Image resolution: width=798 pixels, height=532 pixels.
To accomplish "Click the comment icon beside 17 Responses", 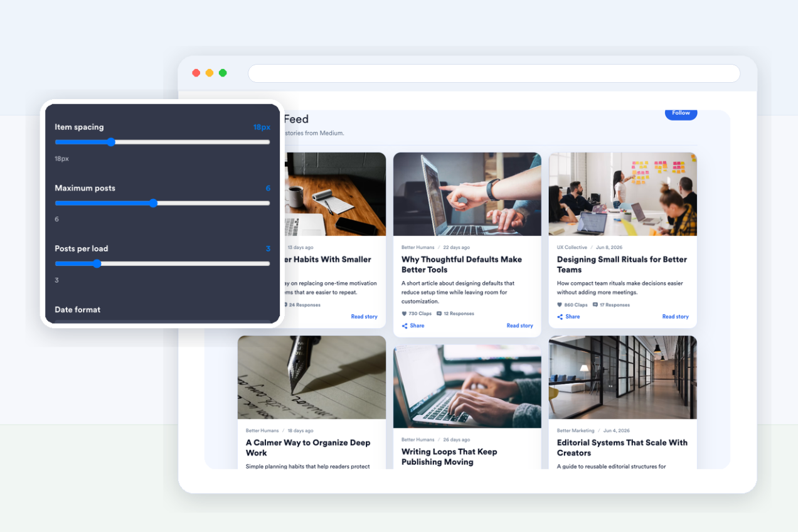I will 595,305.
